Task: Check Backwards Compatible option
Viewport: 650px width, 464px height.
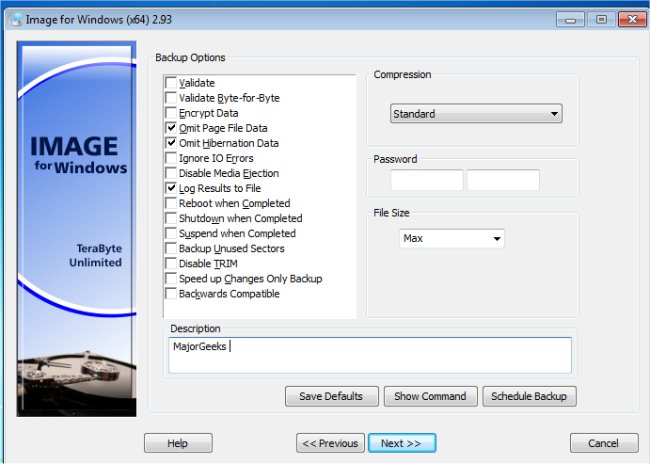Action: (x=171, y=294)
